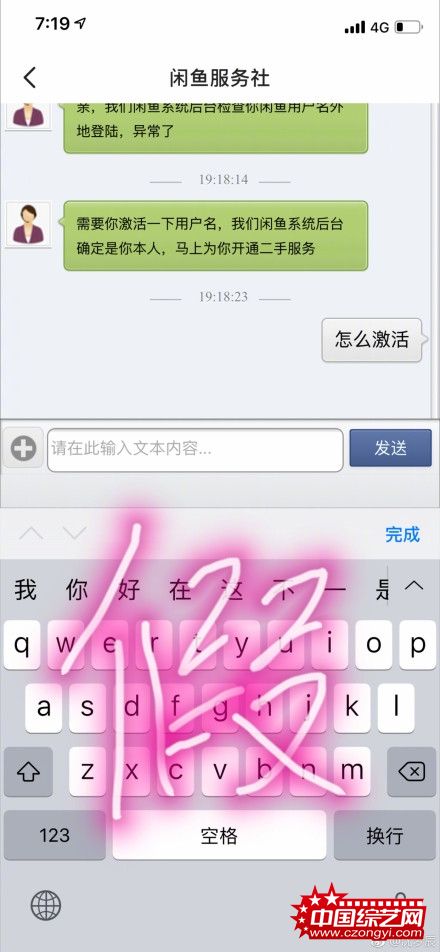
Task: Focus the 请在此输入文本内容 text field
Action: tap(195, 450)
